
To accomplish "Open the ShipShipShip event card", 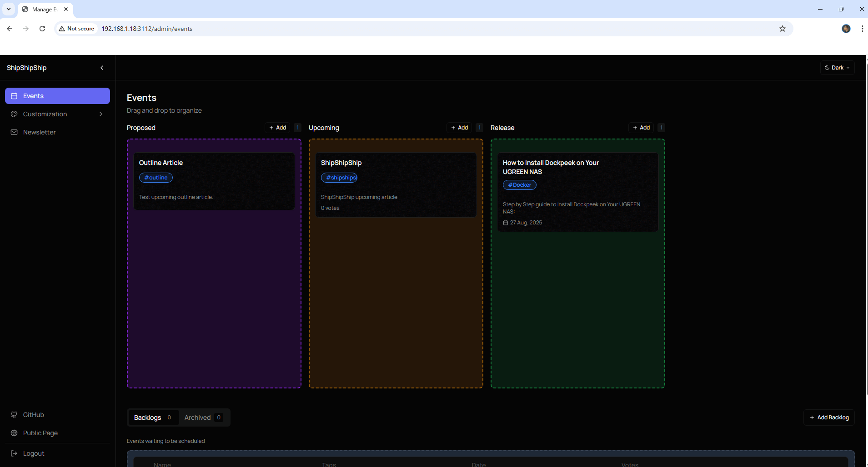I will click(x=396, y=185).
